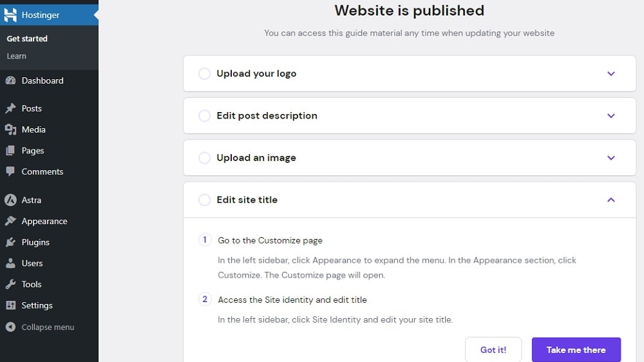Click the Collapse menu arrow icon
The height and width of the screenshot is (362, 644).
click(11, 327)
